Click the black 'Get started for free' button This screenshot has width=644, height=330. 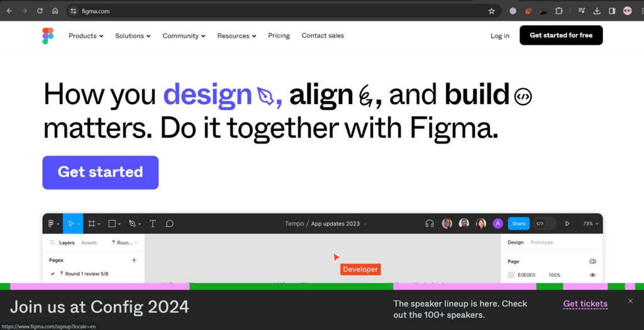tap(561, 35)
